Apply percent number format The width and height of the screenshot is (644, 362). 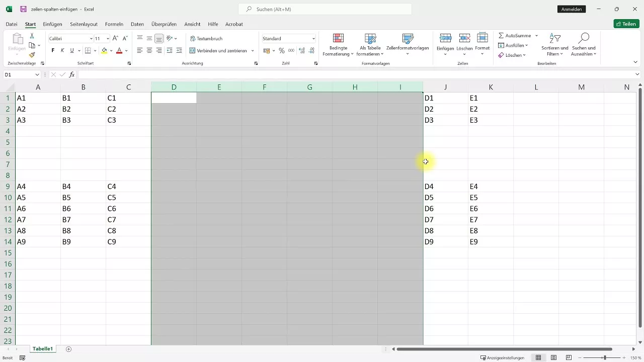(x=282, y=50)
